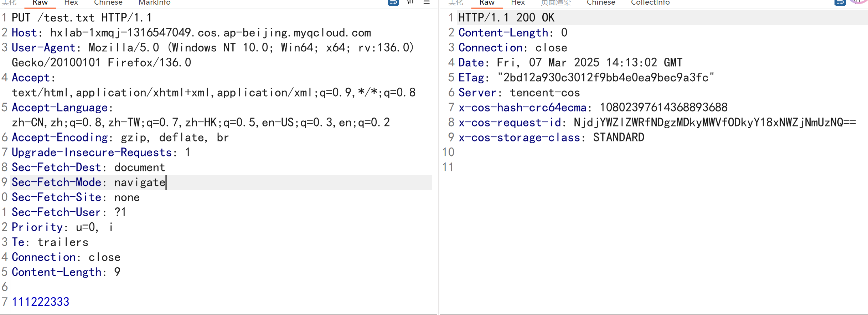Click the PUT /test.txt request line

[x=82, y=17]
